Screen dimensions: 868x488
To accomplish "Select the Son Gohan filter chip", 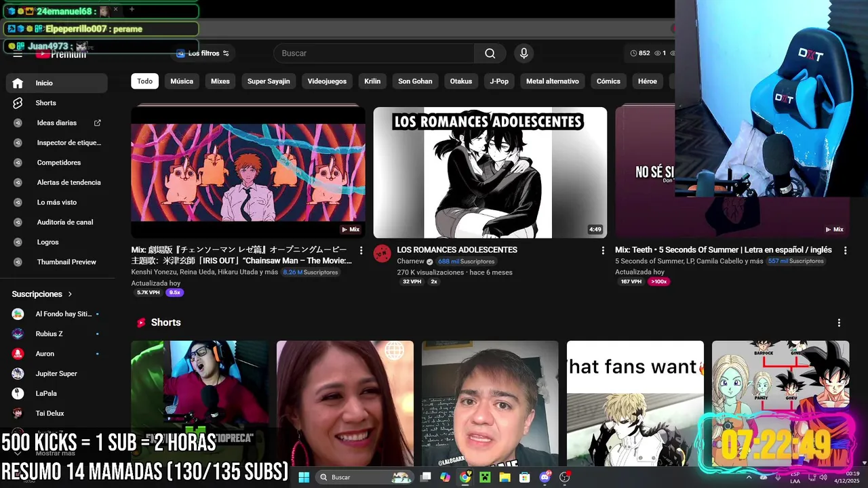I will [x=415, y=81].
